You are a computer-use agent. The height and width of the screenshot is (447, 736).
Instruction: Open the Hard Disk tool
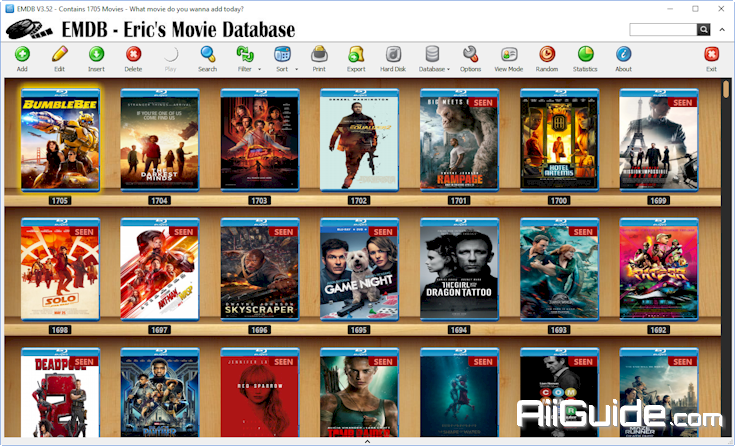(393, 54)
